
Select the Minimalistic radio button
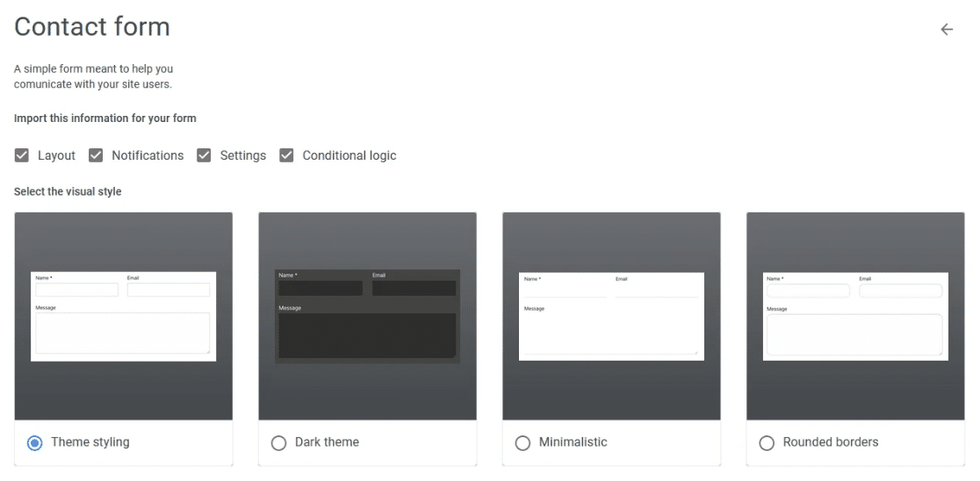(x=522, y=443)
